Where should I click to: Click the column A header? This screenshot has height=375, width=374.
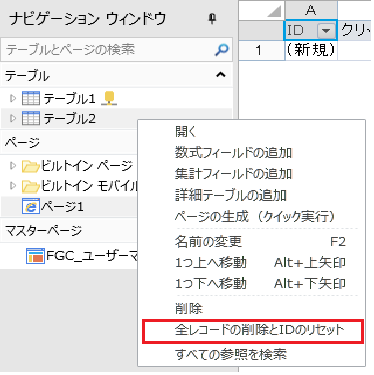point(311,10)
